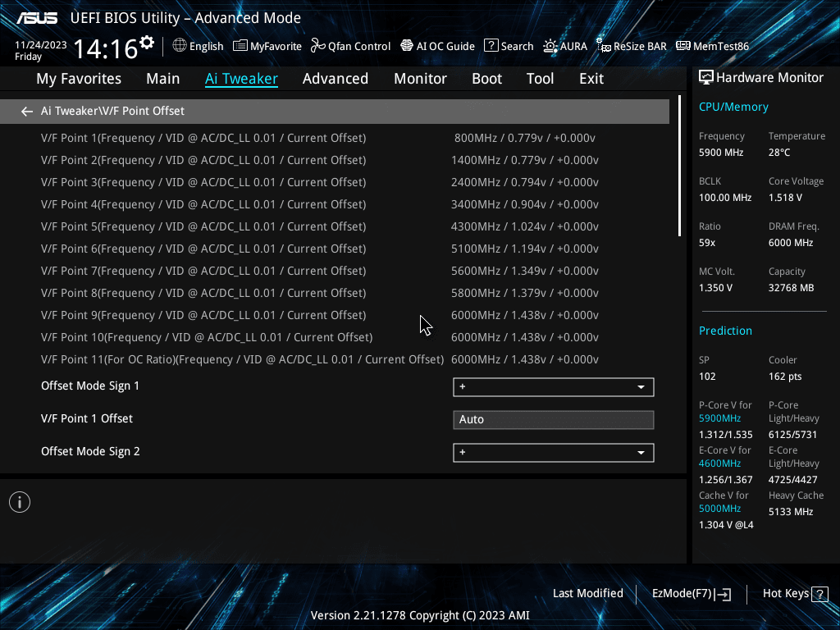Click the EzMode exit arrow icon
This screenshot has height=630, width=840.
click(x=724, y=594)
